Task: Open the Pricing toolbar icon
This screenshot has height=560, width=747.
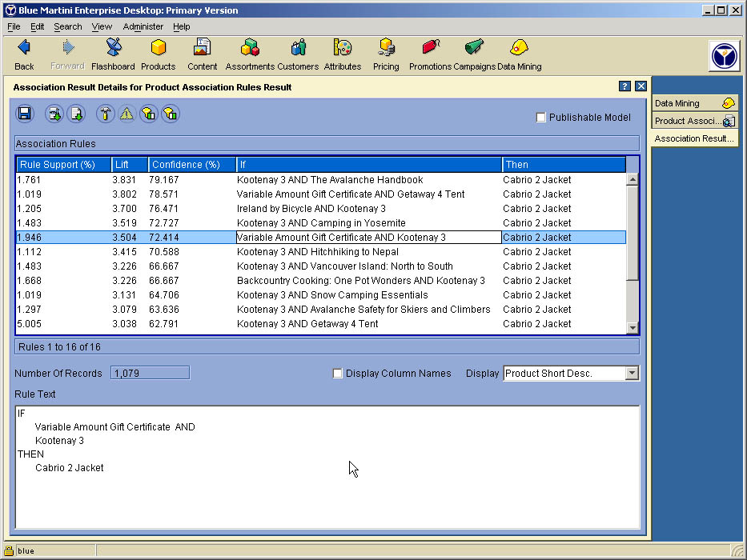Action: click(x=387, y=47)
